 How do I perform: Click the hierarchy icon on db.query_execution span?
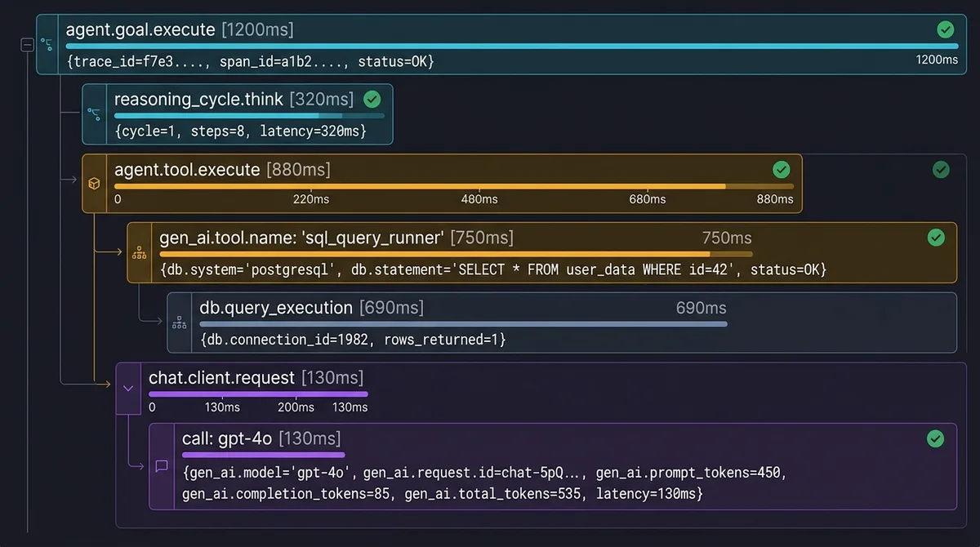click(180, 322)
